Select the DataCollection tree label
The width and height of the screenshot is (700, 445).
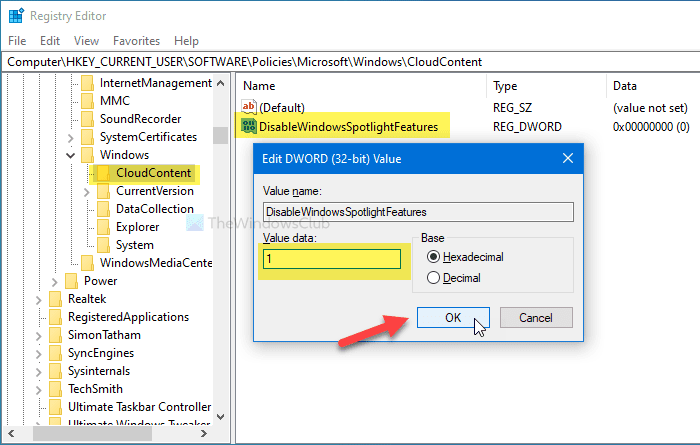[155, 209]
